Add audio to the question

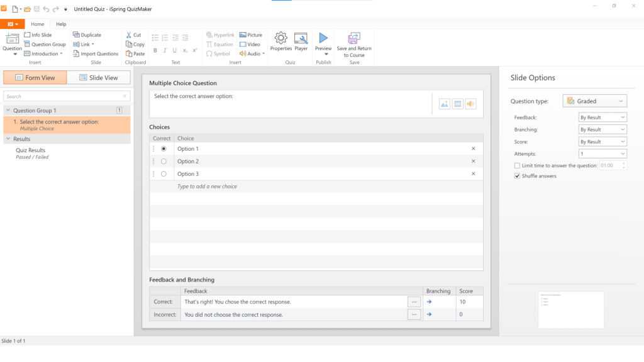[x=250, y=53]
